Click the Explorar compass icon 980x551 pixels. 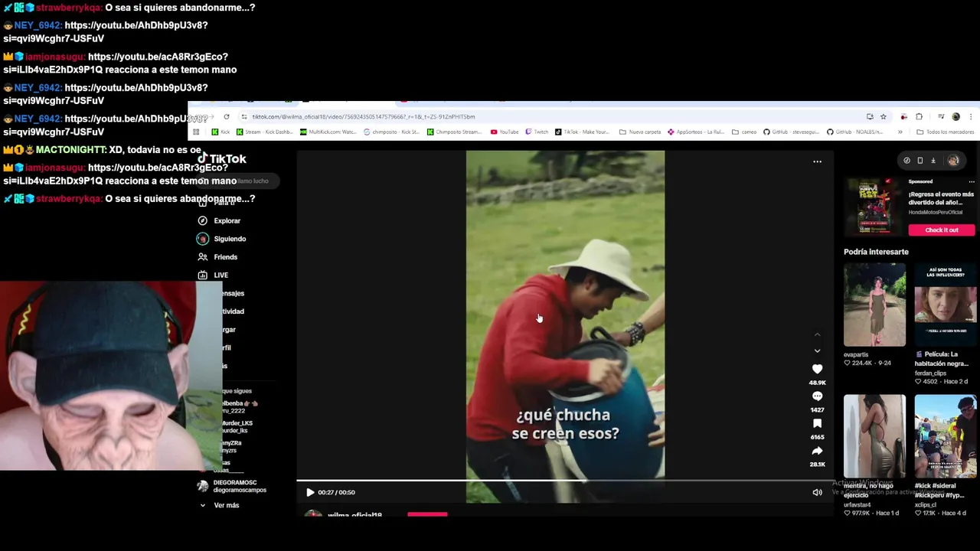coord(202,220)
